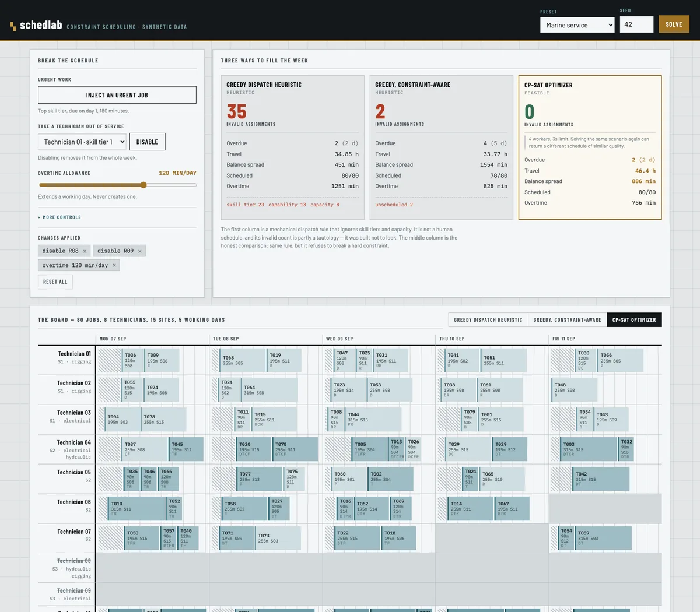
Task: Click the 'unscheduled 2' violation text
Action: click(394, 205)
